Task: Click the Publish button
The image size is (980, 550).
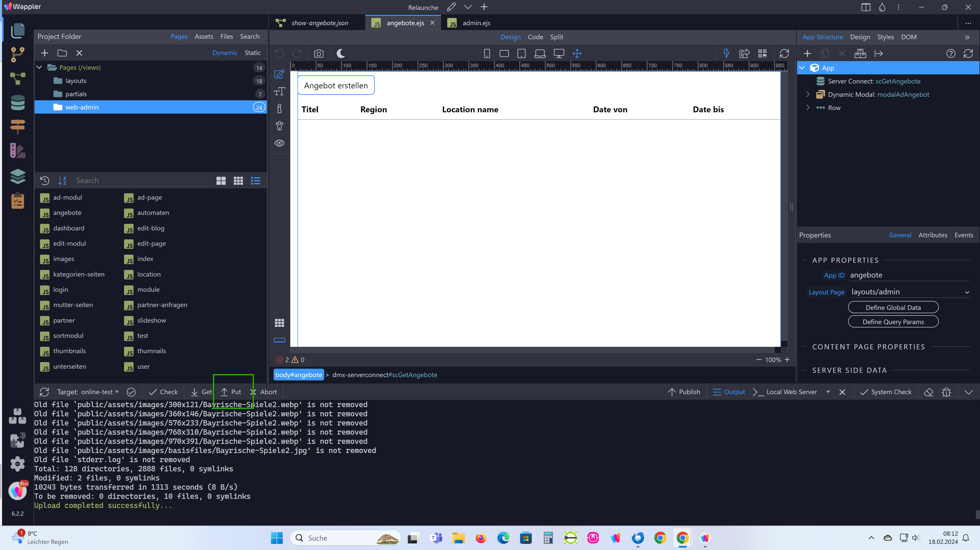Action: click(x=684, y=392)
